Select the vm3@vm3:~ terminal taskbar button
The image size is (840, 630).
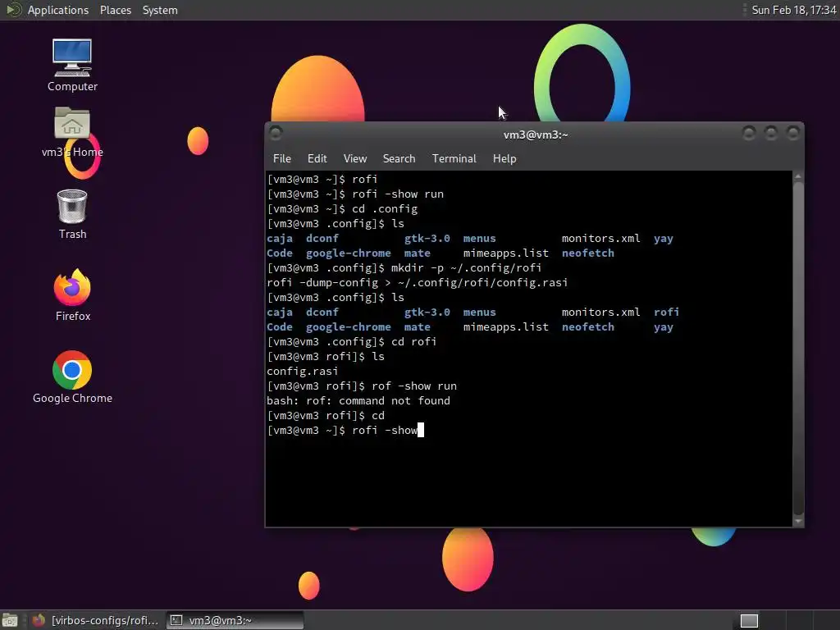tap(235, 620)
